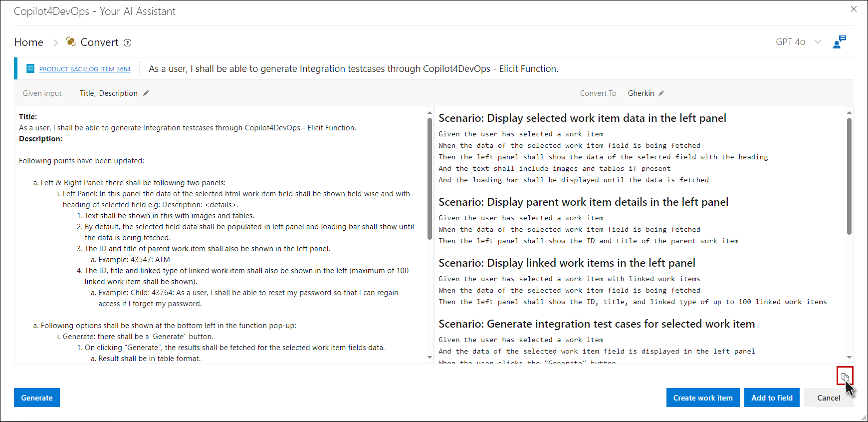This screenshot has height=422, width=868.
Task: Open the feedback chat person icon
Action: point(840,42)
